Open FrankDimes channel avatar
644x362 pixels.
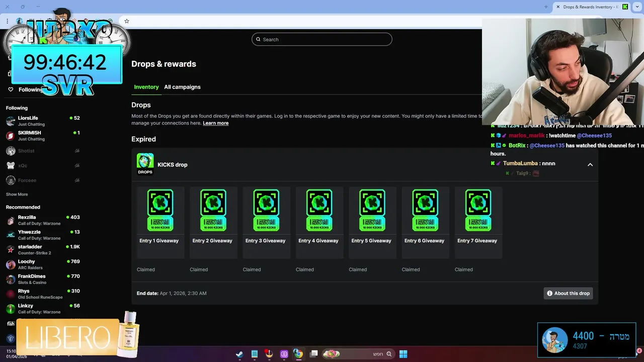point(11,279)
